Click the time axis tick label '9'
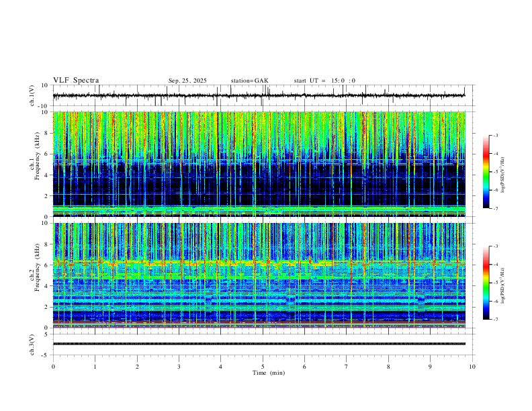The width and height of the screenshot is (532, 411). (430, 367)
